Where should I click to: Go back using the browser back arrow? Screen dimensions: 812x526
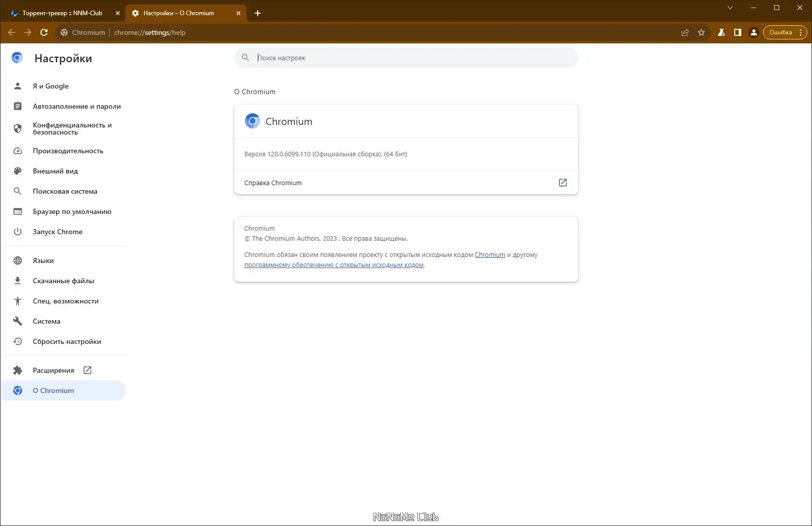point(12,32)
